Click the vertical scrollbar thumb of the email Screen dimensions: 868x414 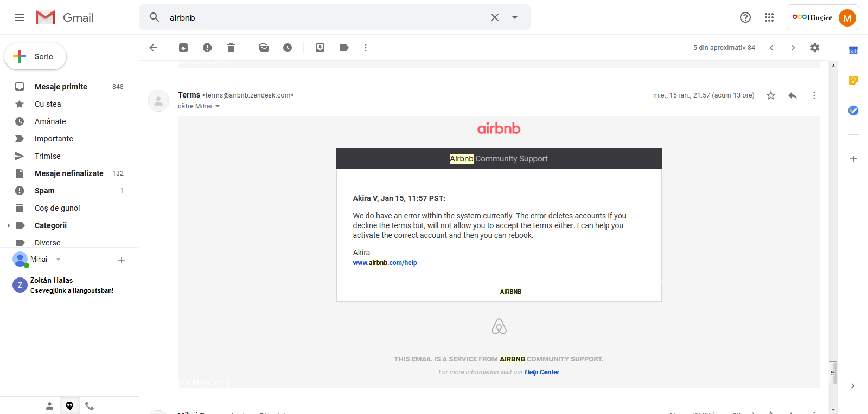[833, 373]
